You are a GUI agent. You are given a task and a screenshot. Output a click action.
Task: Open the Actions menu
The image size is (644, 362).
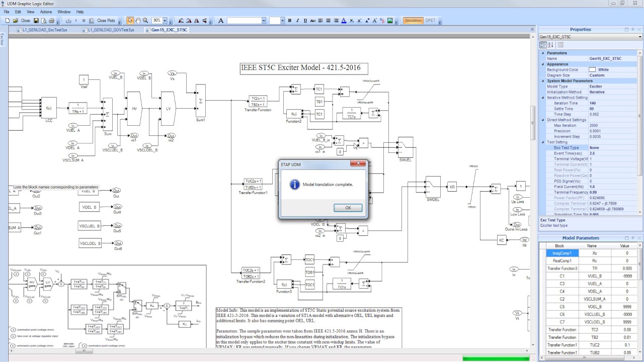click(x=46, y=12)
